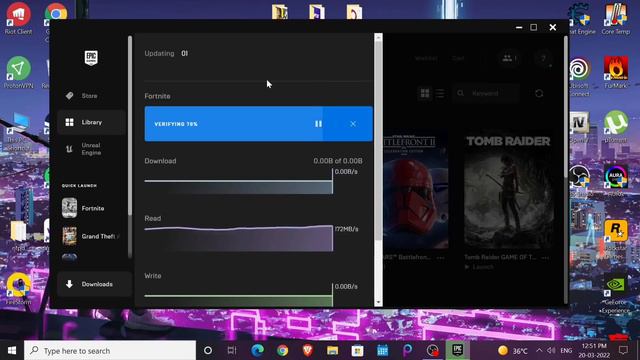640x360 pixels.
Task: Minimize the Epic Games Launcher window
Action: 519,27
